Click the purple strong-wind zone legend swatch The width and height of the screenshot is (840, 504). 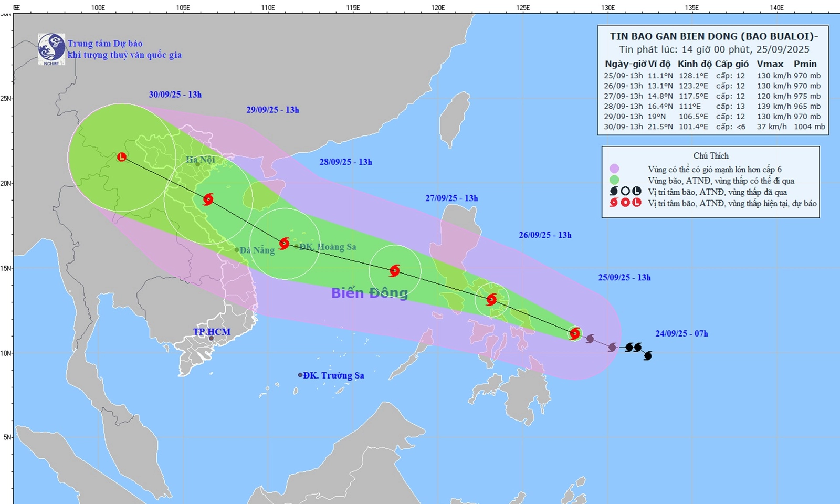(614, 169)
